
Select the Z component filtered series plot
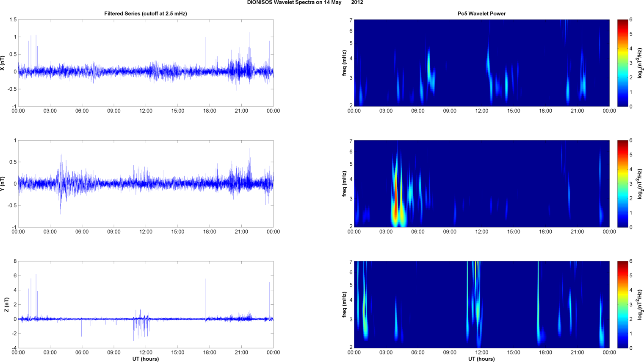[146, 304]
